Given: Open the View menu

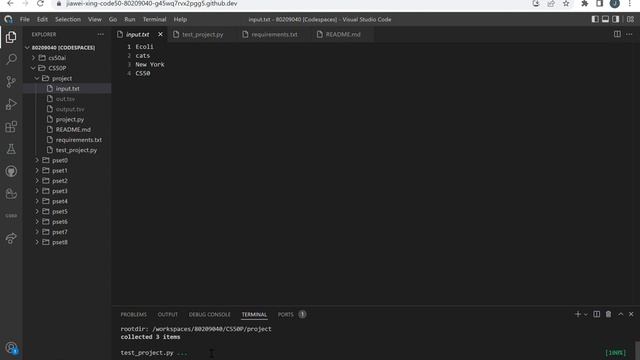Looking at the screenshot, I should coord(94,19).
